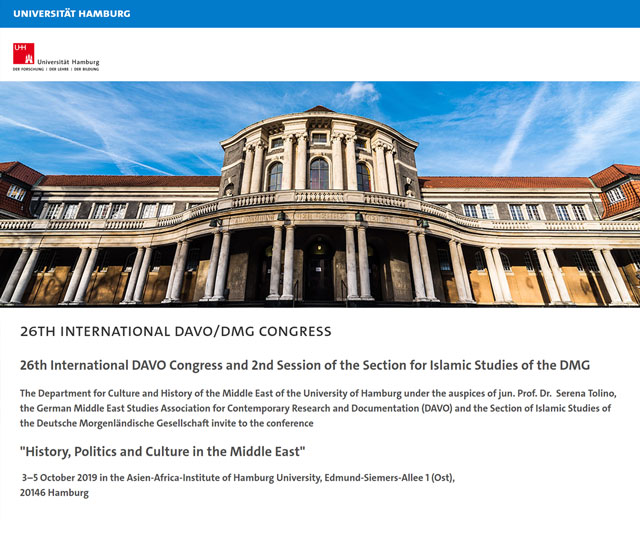This screenshot has height=533, width=640.
Task: Select the '26TH INTERNATIONAL DAVO/DMG CONGRESS' heading
Action: pos(175,330)
